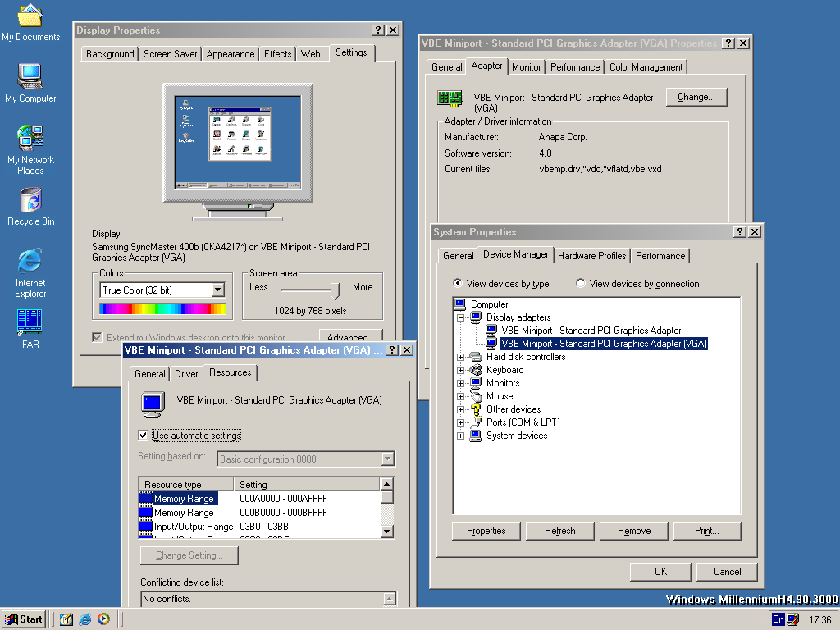
Task: Click the Other devices question-mark icon
Action: point(476,409)
